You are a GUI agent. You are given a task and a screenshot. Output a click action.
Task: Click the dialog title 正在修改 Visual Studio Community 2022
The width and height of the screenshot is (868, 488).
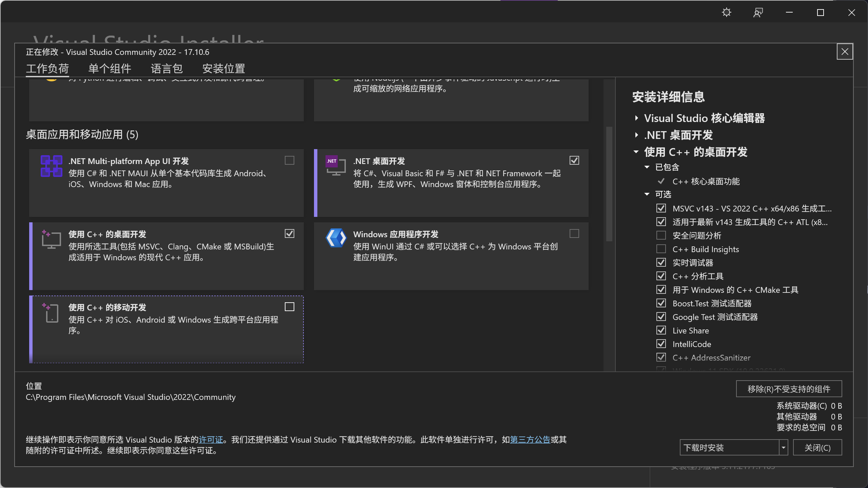click(x=118, y=52)
